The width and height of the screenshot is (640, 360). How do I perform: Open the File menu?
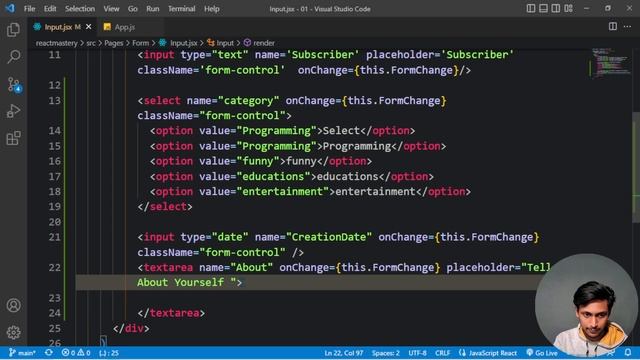click(x=29, y=9)
